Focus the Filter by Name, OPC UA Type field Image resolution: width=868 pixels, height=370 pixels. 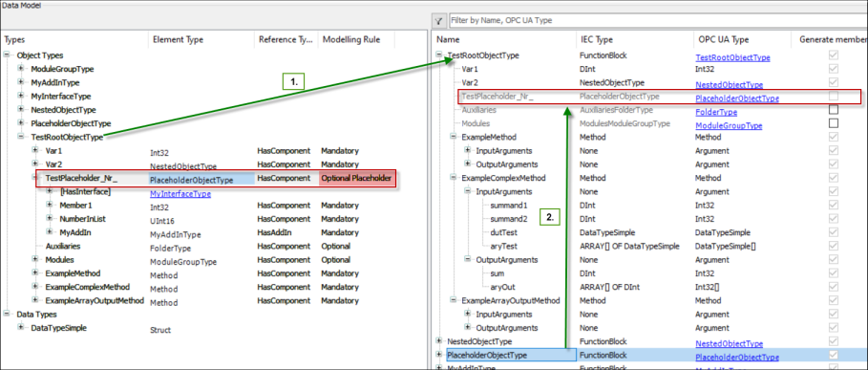[x=658, y=20]
